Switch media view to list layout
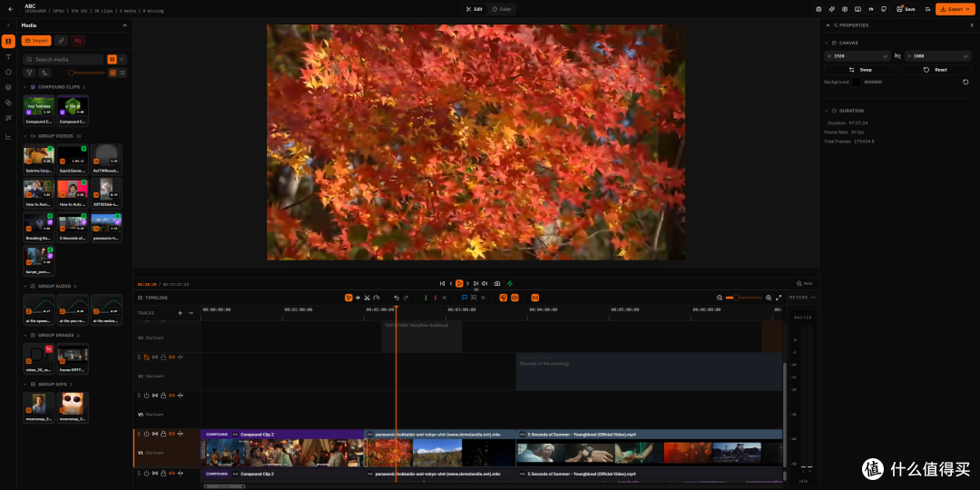The height and width of the screenshot is (490, 980). pos(122,73)
